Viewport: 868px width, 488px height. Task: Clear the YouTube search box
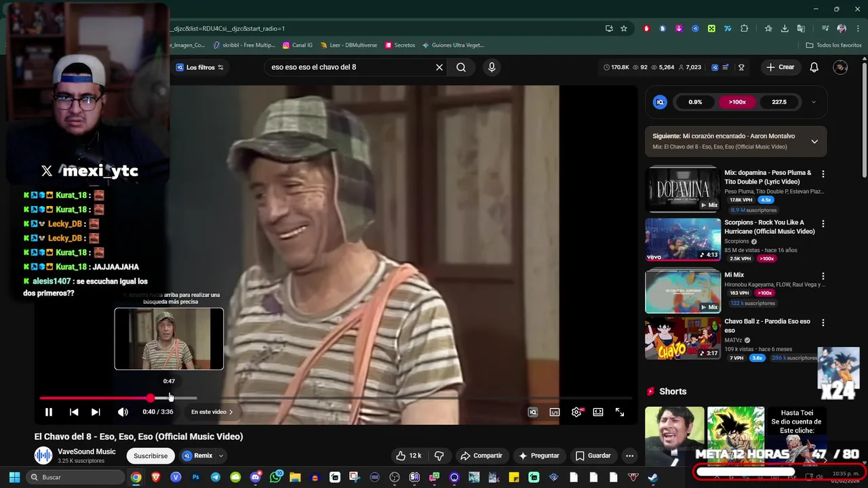pos(439,67)
